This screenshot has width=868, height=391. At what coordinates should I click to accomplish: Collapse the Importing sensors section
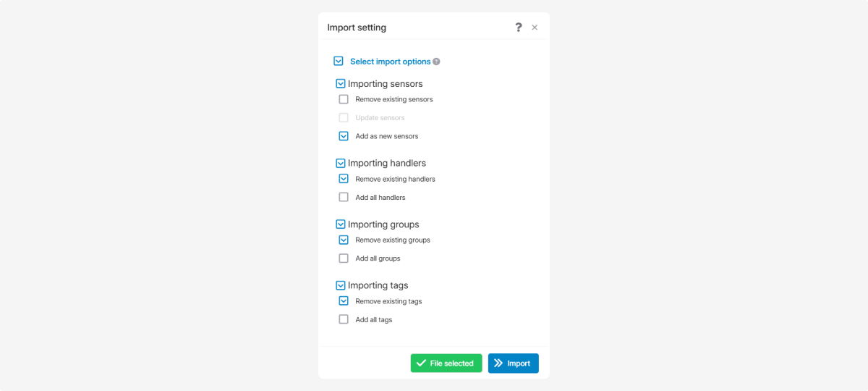341,84
